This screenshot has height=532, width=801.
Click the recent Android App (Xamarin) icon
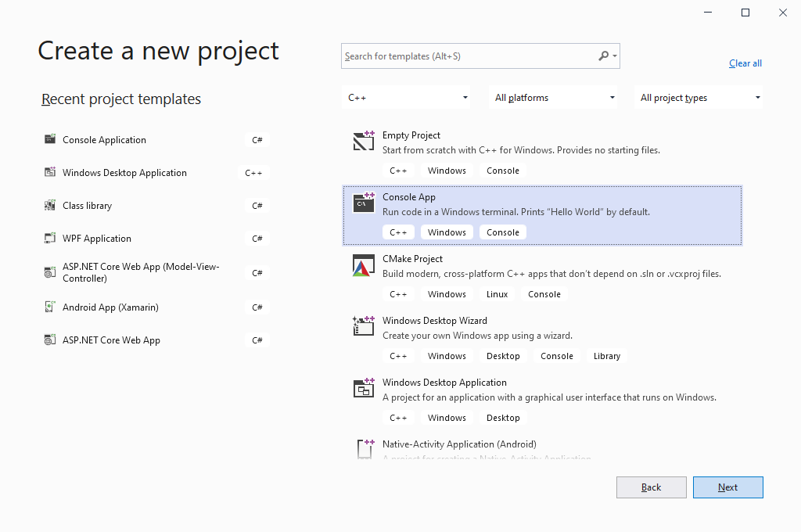pos(50,307)
